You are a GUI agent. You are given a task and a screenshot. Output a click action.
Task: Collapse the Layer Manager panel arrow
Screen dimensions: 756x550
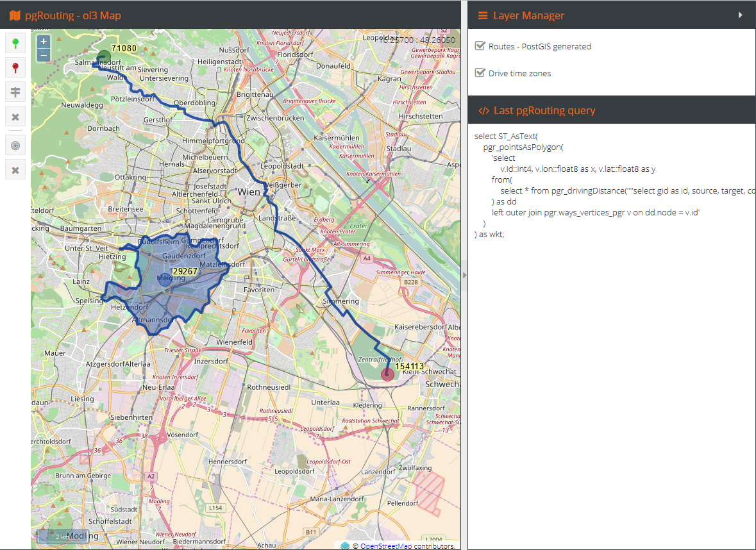pos(741,15)
